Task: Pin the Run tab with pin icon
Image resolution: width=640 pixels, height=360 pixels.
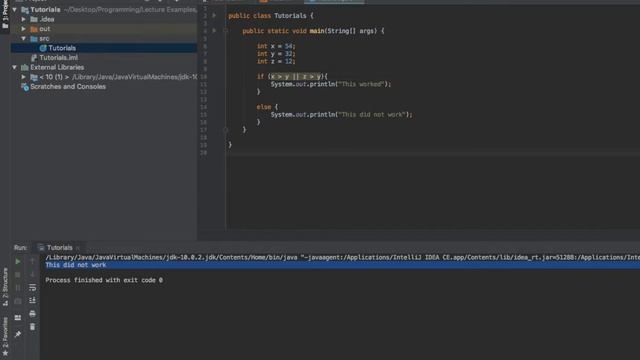Action: pyautogui.click(x=18, y=334)
